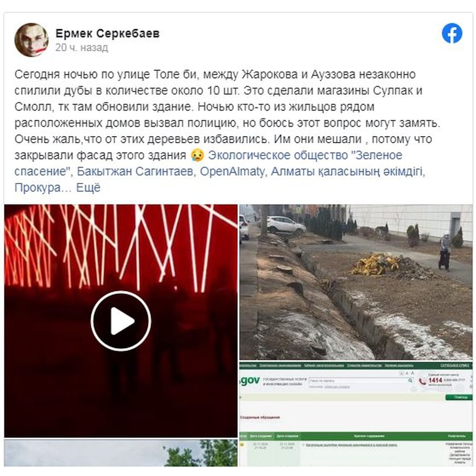This screenshot has height=476, width=476.
Task: Open author name Ермек Серкебаев
Action: click(107, 34)
